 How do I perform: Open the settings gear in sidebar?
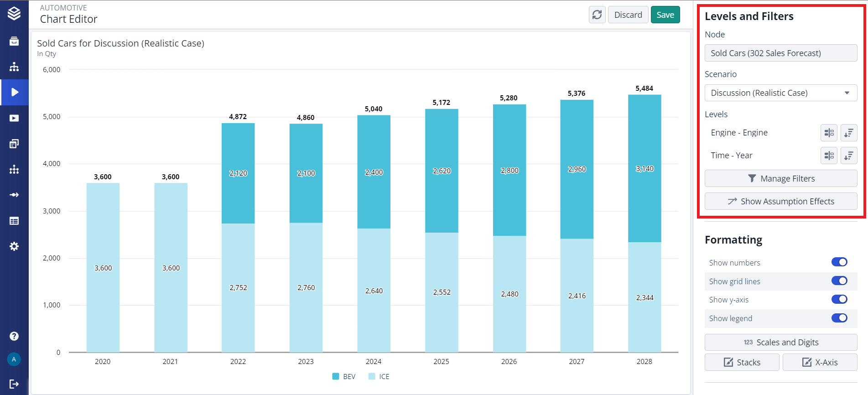click(x=14, y=246)
